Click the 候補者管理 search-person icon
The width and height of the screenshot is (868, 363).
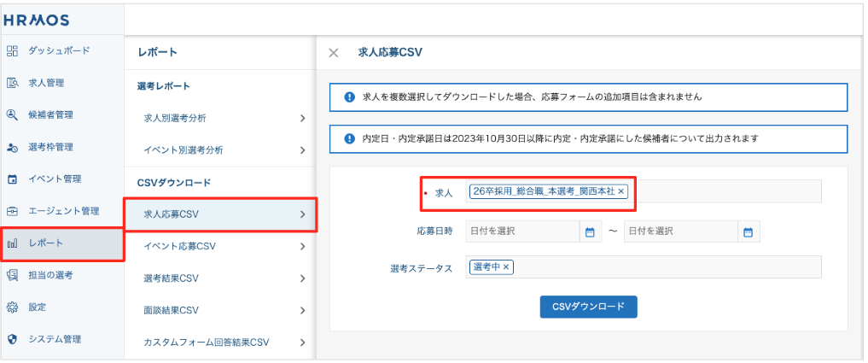(x=12, y=114)
